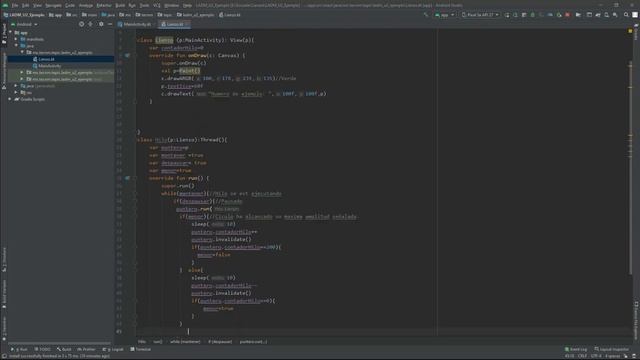Click the red Stop icon
The image size is (640, 360).
567,15
